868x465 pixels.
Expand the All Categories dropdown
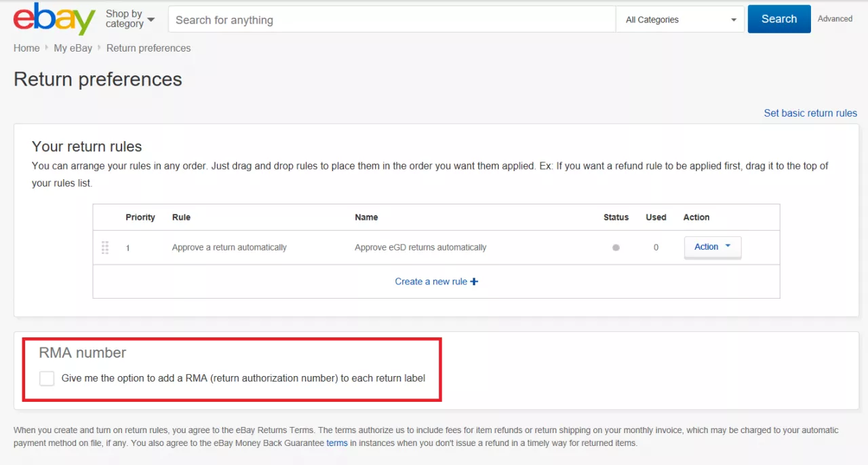pos(680,20)
